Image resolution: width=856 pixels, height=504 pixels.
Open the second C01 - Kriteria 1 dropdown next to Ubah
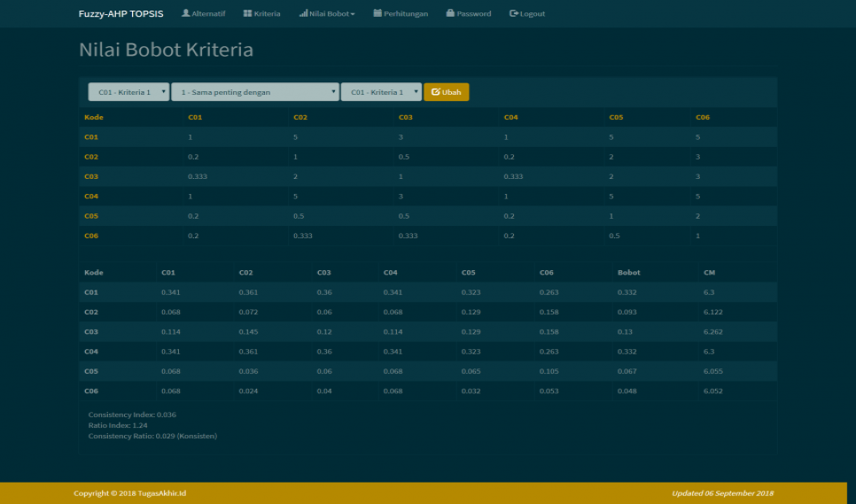(381, 92)
